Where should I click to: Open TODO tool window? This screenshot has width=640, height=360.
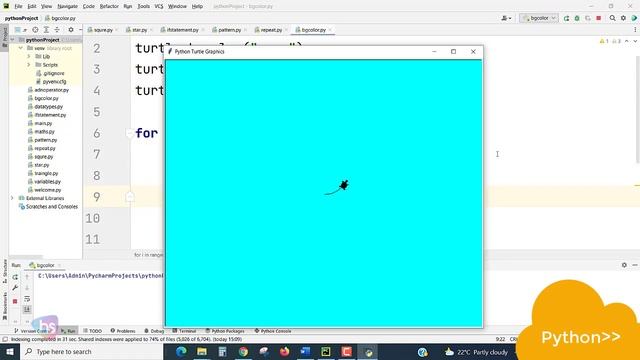pos(92,331)
